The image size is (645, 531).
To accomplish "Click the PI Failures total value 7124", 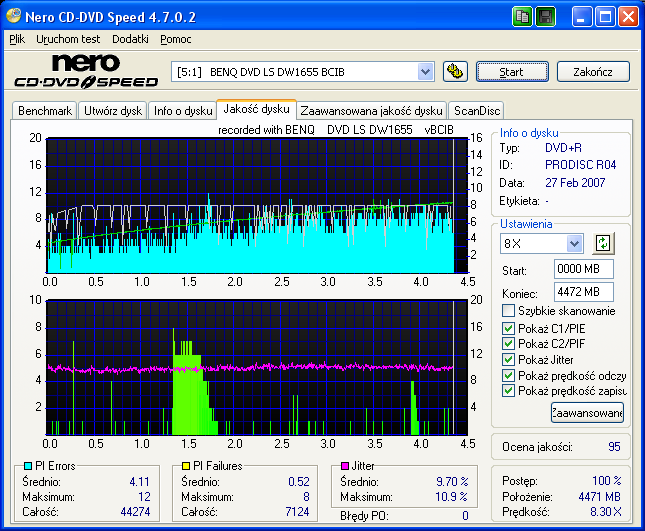I will (x=297, y=512).
